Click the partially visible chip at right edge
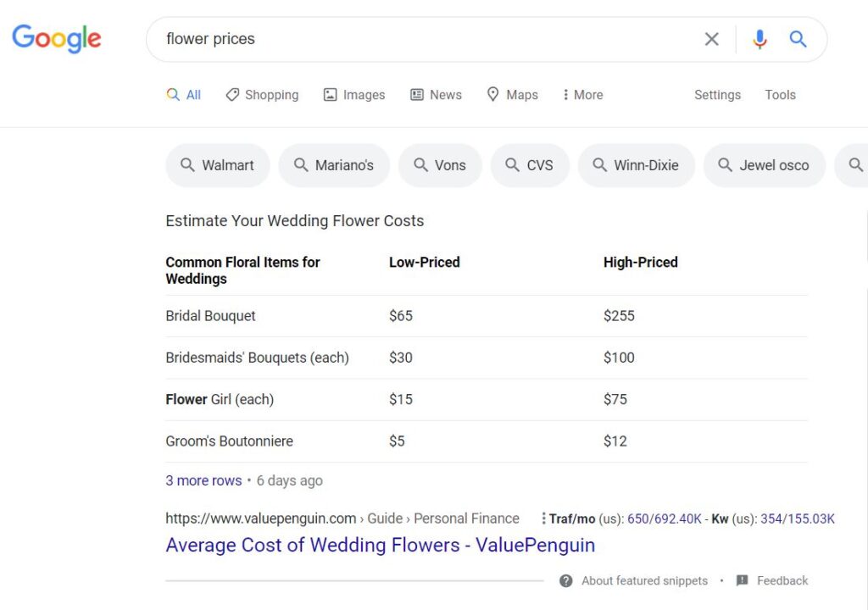The height and width of the screenshot is (610, 868). click(x=854, y=165)
